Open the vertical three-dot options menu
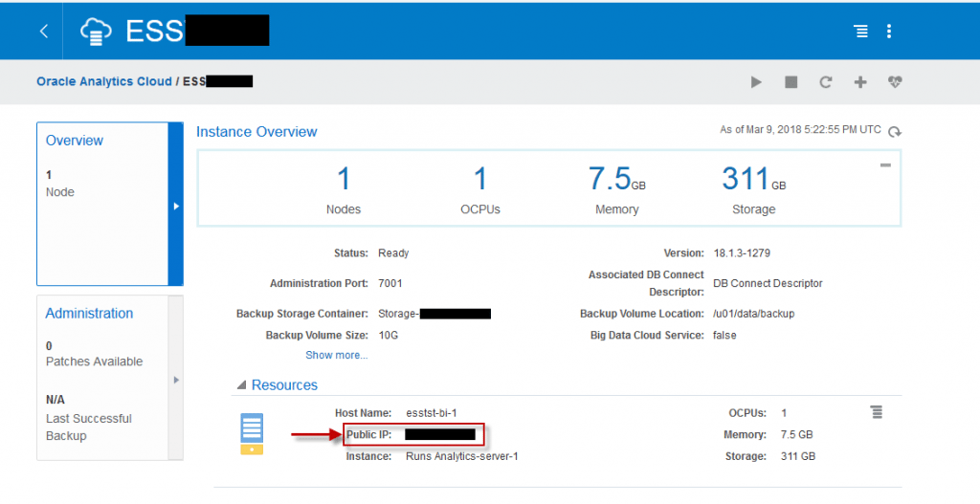The height and width of the screenshot is (504, 980). [x=889, y=31]
